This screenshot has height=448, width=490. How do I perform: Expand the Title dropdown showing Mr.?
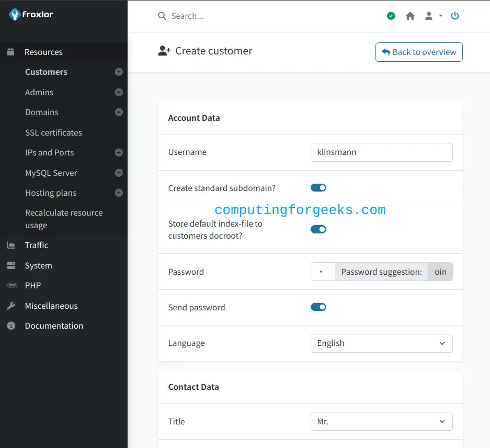(381, 421)
